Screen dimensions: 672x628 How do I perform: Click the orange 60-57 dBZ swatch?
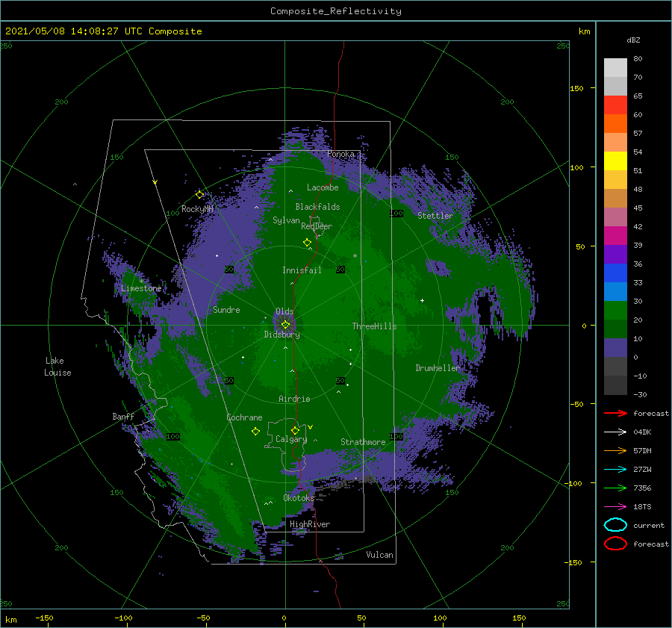615,124
